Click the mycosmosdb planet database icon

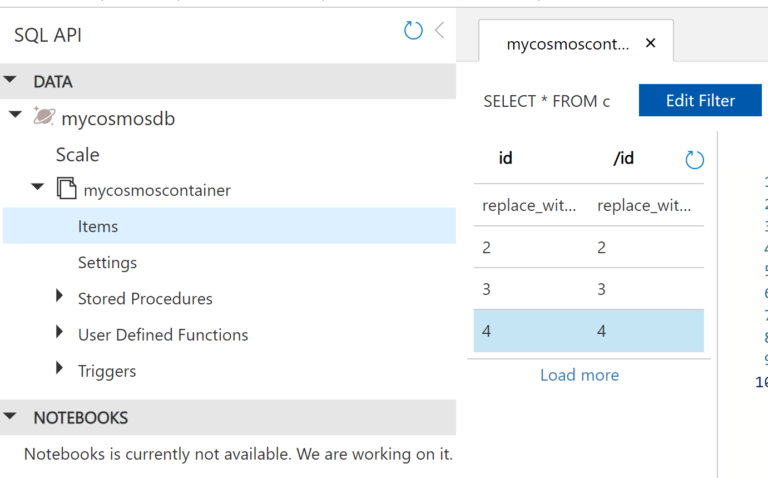click(x=44, y=117)
